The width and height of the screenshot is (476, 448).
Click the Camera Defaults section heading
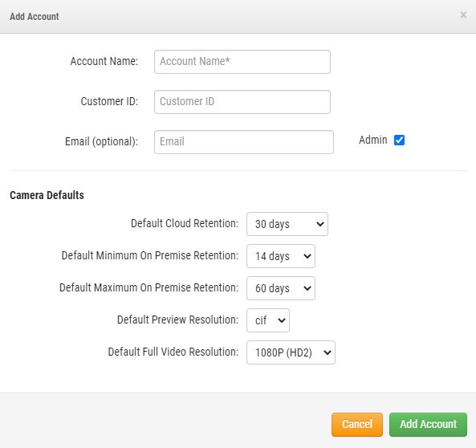[x=47, y=195]
